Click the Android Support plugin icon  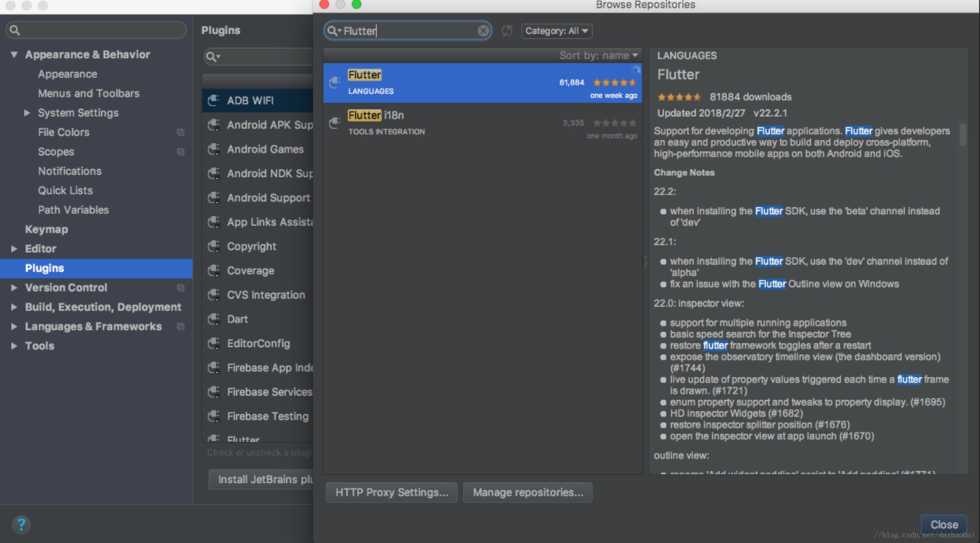213,198
